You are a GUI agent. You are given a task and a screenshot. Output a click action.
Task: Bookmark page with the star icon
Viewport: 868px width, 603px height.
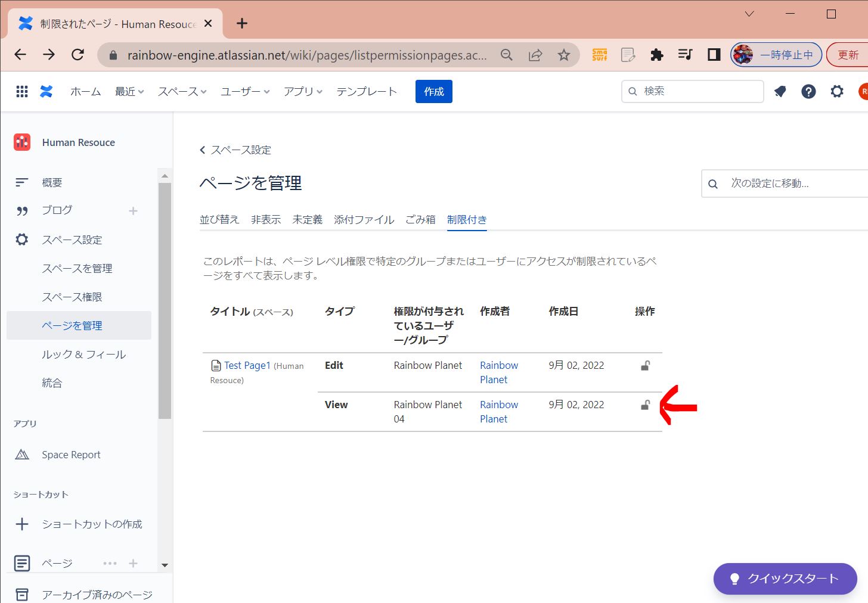[563, 55]
